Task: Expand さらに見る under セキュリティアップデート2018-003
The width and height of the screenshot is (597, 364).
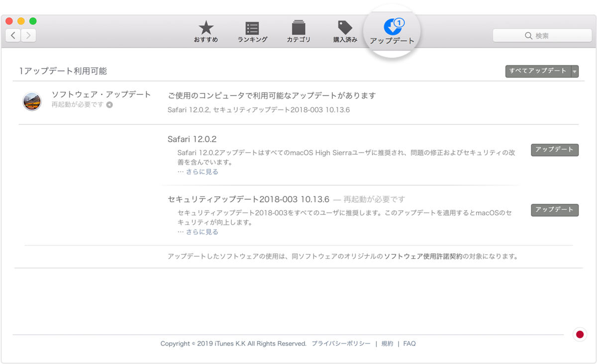Action: click(202, 232)
